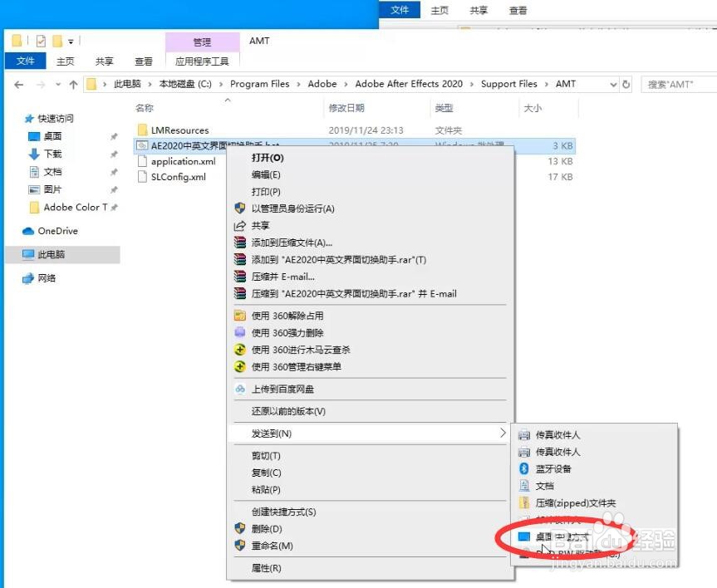
Task: Open quick access toolbar customize dropdown
Action: 71,42
